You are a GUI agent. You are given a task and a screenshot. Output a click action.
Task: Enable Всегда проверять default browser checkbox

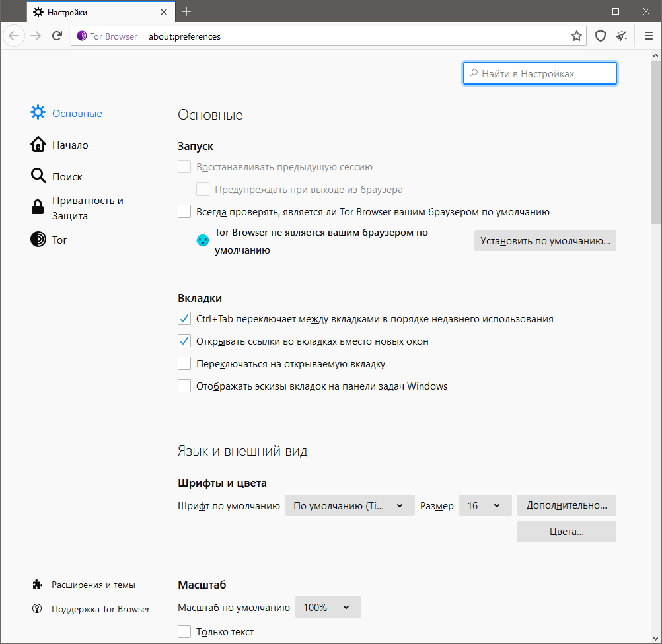pyautogui.click(x=184, y=211)
